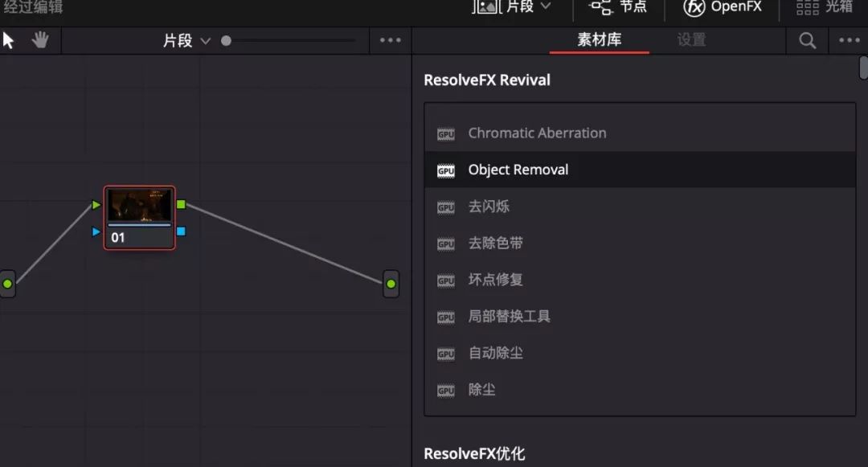Click the OpenFX library scrollbar

point(863,68)
